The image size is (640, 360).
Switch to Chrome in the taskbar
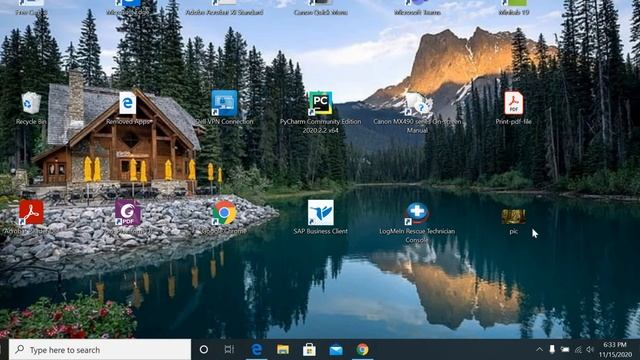tap(362, 349)
